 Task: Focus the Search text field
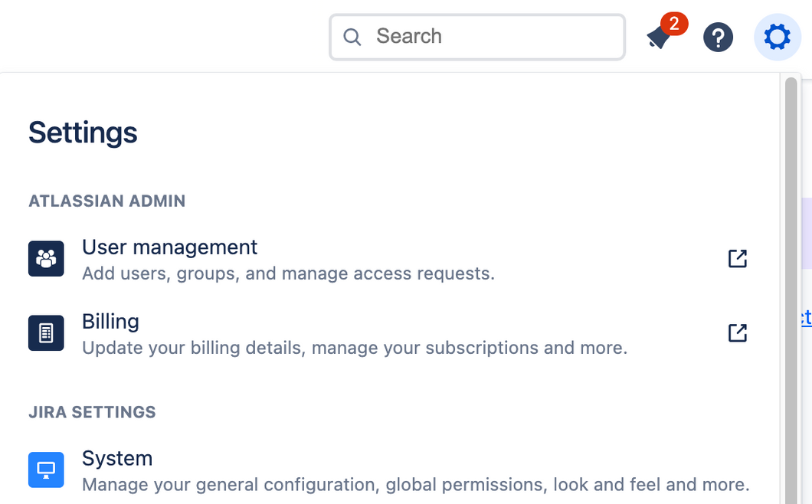[x=490, y=37]
